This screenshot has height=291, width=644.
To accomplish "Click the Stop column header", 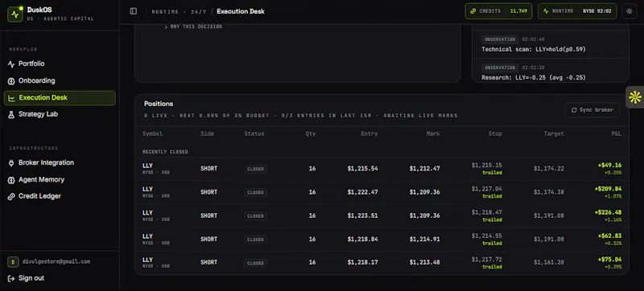I will point(495,134).
